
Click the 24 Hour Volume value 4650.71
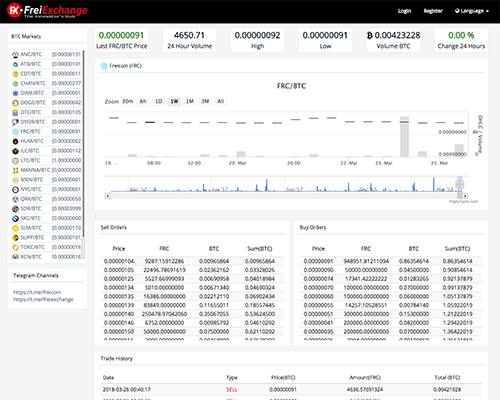(189, 35)
